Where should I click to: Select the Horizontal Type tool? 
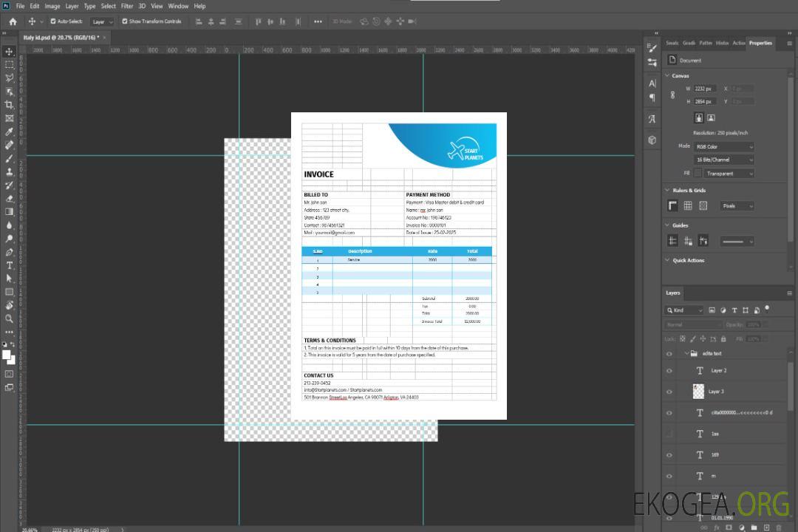tap(10, 265)
